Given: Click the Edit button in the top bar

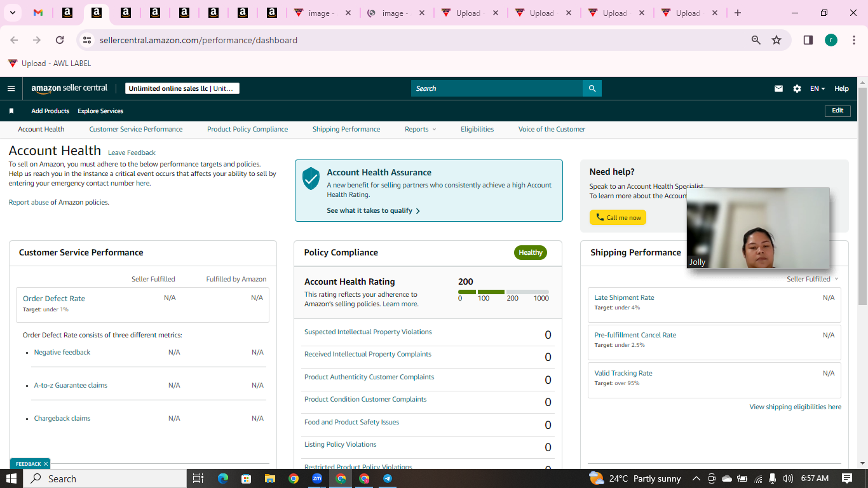Looking at the screenshot, I should click(837, 111).
